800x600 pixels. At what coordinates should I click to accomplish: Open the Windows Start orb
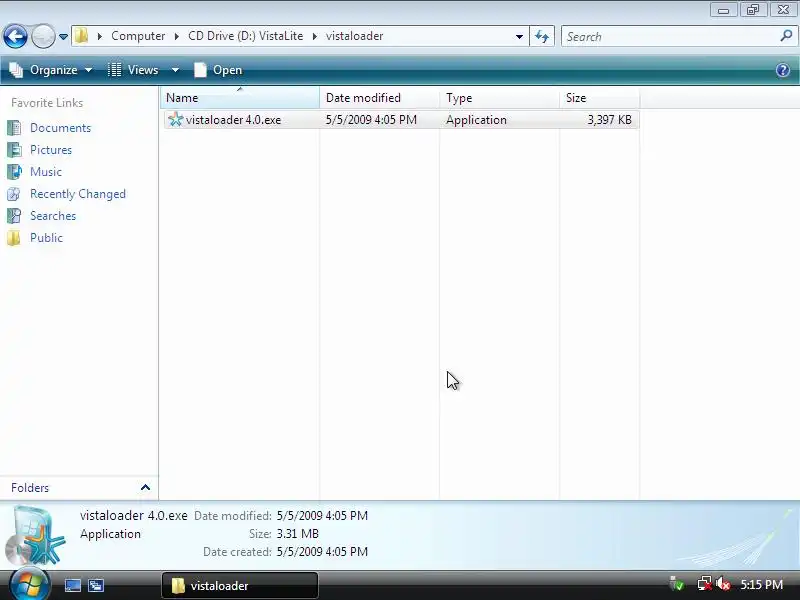(x=30, y=585)
